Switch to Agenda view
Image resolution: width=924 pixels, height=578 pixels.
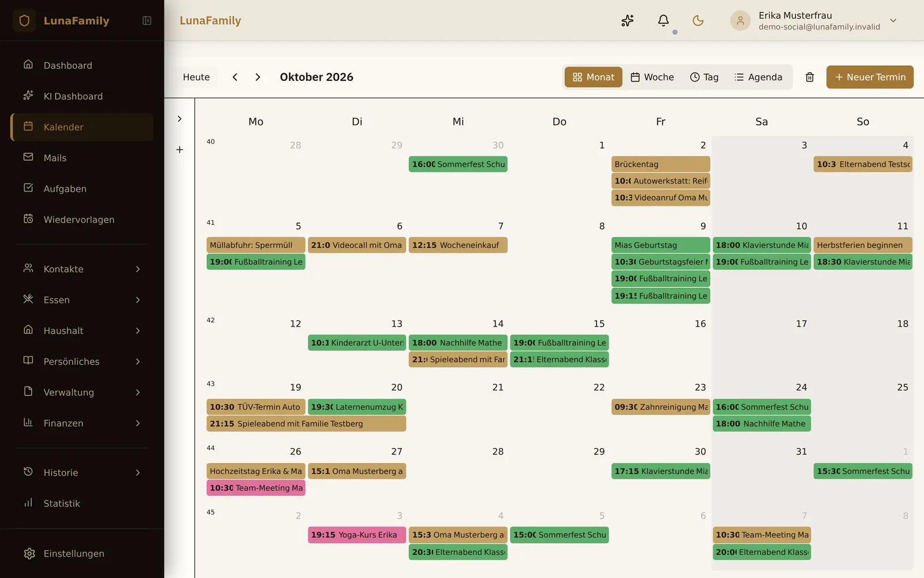coord(758,77)
